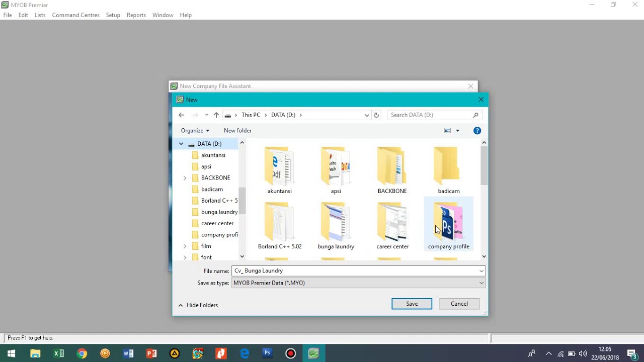
Task: Select the company profile folder thumbnail
Action: 449,225
